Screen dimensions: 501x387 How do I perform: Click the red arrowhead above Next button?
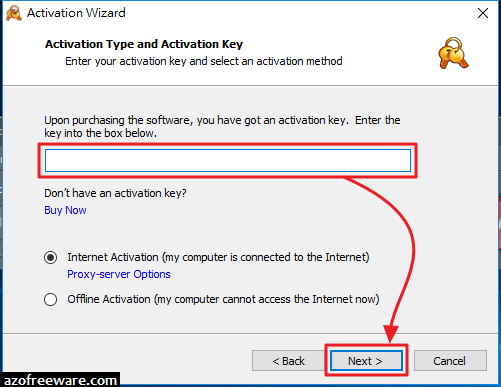click(391, 334)
